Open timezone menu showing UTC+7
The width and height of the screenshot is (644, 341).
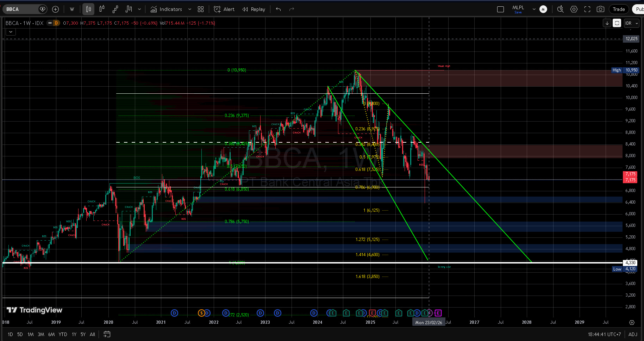604,334
